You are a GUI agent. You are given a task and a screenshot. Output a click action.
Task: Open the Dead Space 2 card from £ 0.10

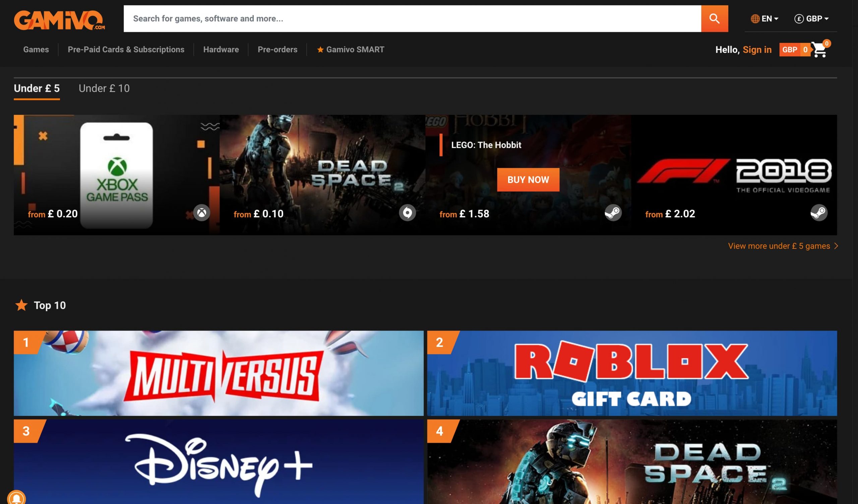coord(322,175)
